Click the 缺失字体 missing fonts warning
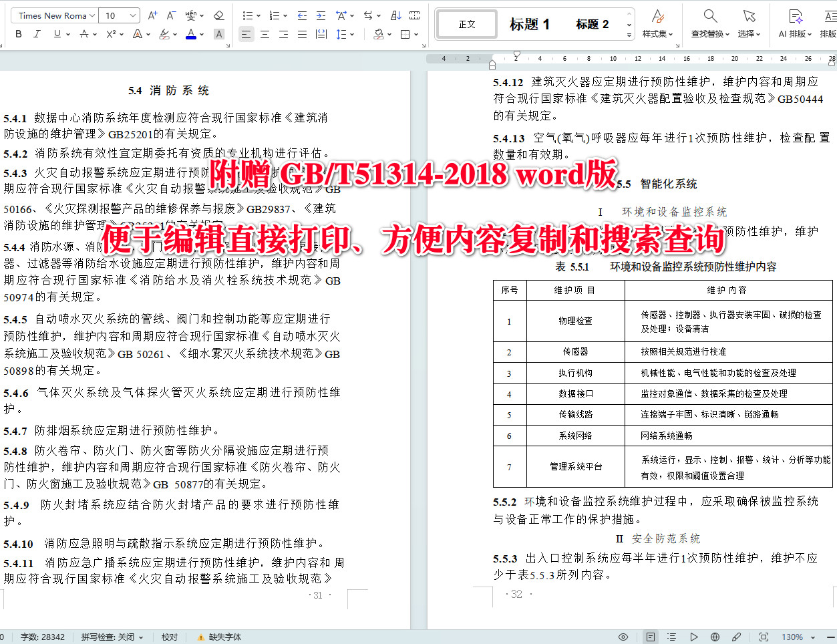837x644 pixels. tap(219, 637)
